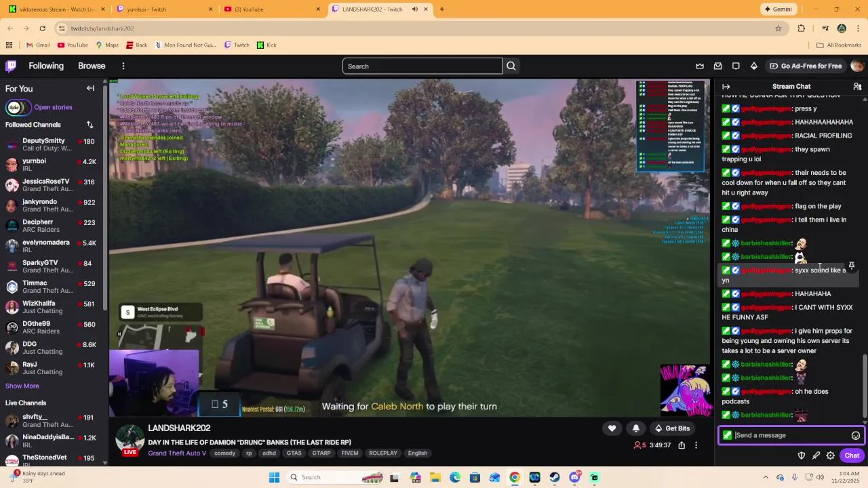Click the chat panel scrollbar
Image resolution: width=868 pixels, height=488 pixels.
pos(865,386)
